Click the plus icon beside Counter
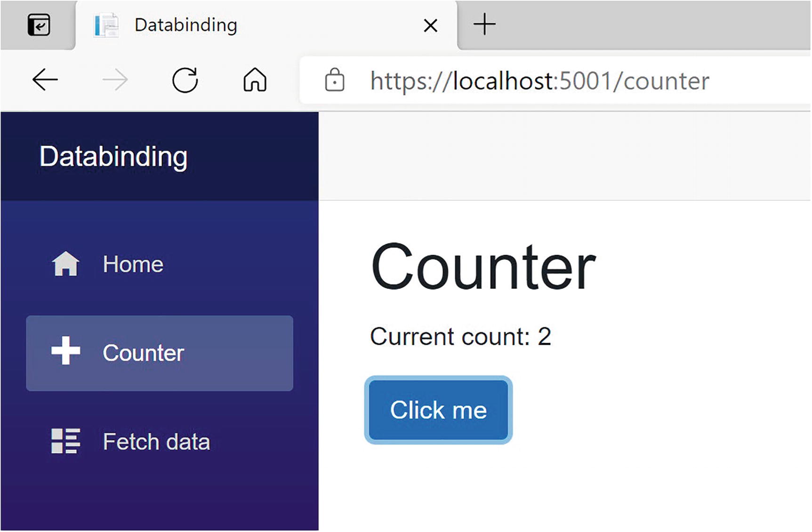Viewport: 812px width, 532px height. [65, 351]
